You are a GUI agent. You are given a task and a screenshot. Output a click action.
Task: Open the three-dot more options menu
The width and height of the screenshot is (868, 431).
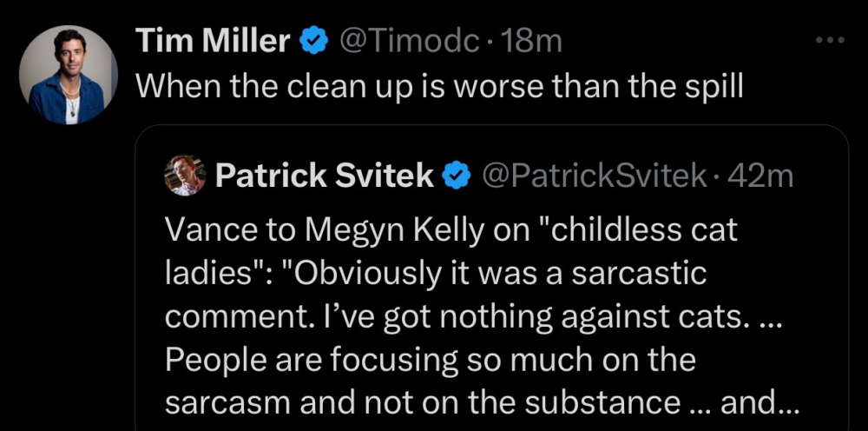coord(831,40)
